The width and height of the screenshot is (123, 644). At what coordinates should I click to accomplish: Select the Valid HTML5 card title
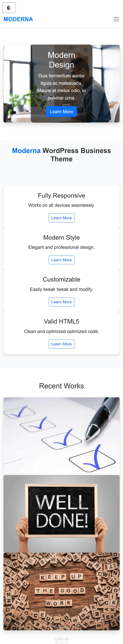pyautogui.click(x=62, y=322)
